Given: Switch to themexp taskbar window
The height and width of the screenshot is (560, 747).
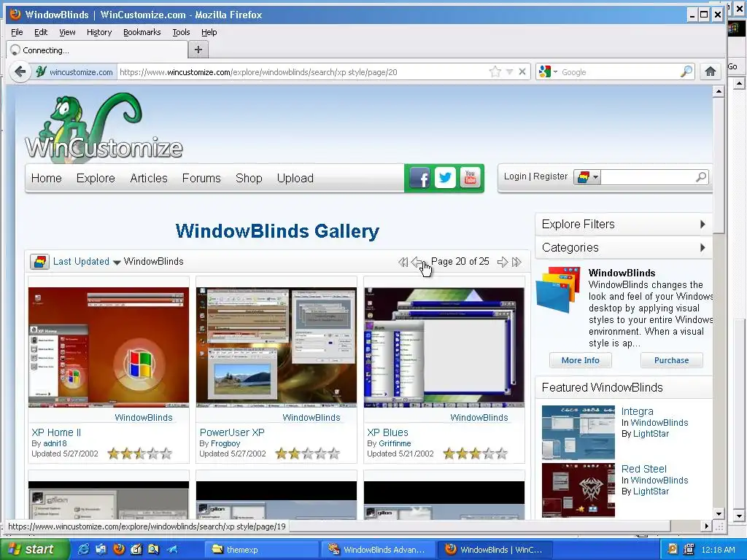Looking at the screenshot, I should [x=261, y=550].
